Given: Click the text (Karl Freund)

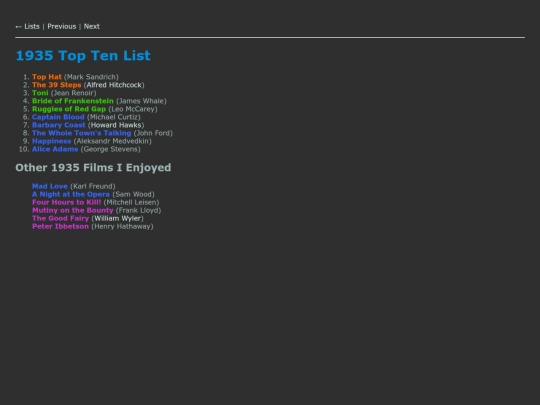Looking at the screenshot, I should 93,186.
